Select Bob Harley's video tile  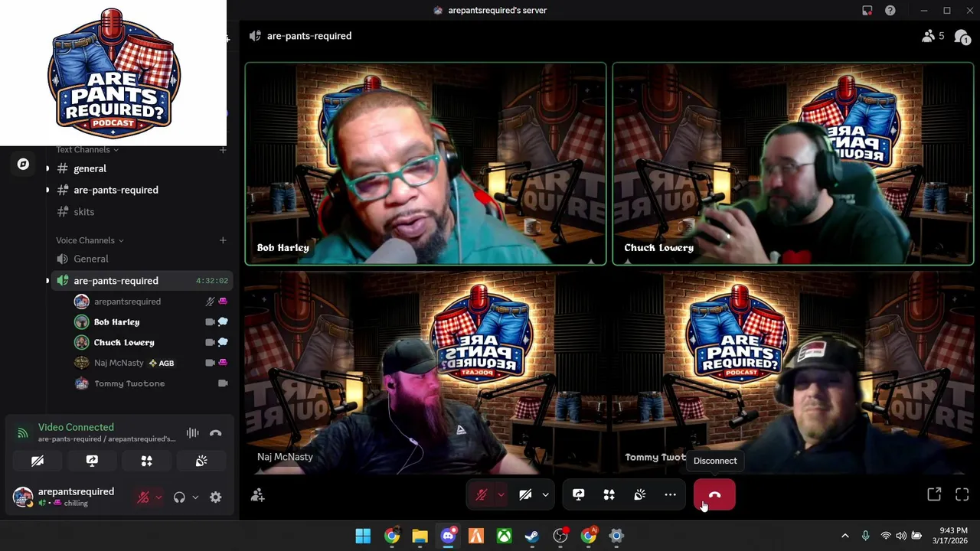point(426,164)
